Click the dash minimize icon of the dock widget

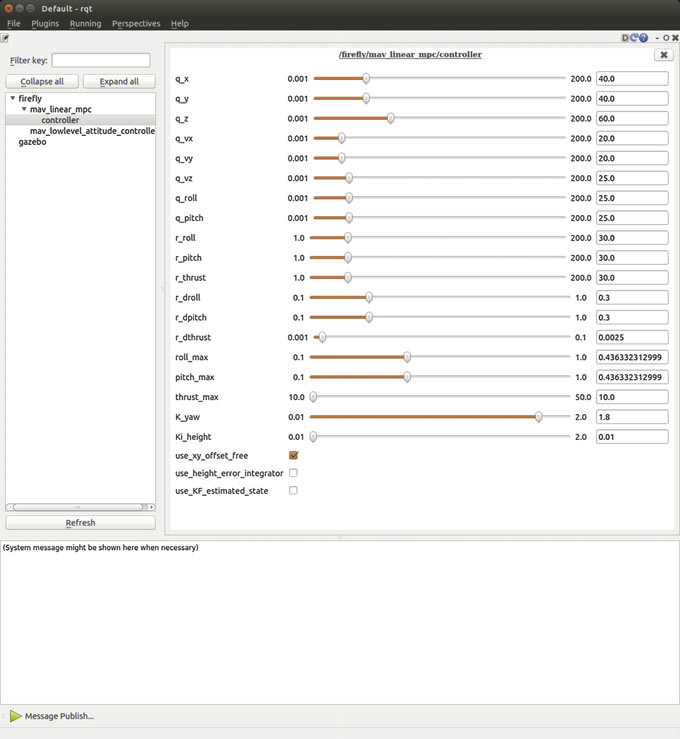(657, 38)
